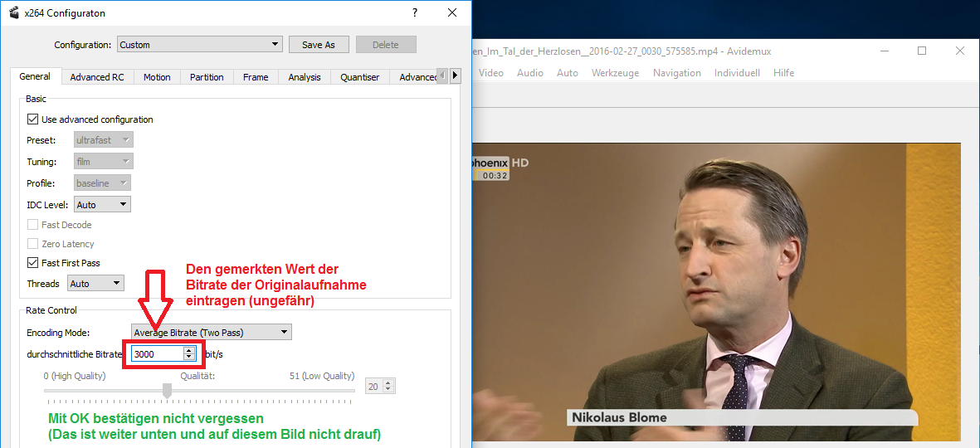Close the x264 Configuration dialog
The width and height of the screenshot is (980, 448).
pos(452,13)
